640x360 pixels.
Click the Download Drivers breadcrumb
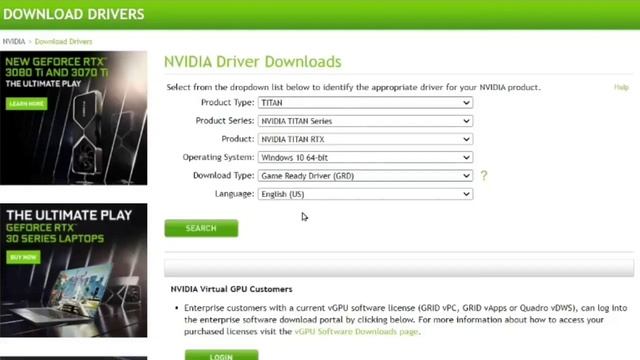point(63,42)
